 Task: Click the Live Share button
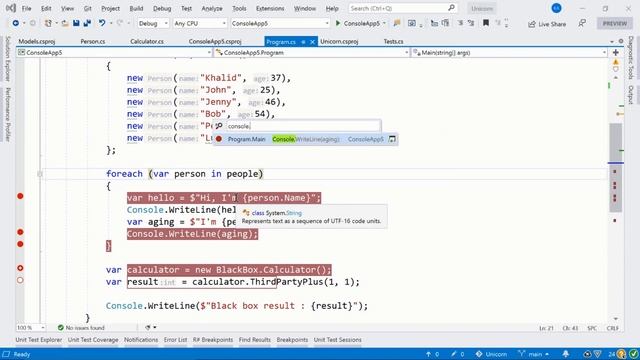tap(547, 24)
